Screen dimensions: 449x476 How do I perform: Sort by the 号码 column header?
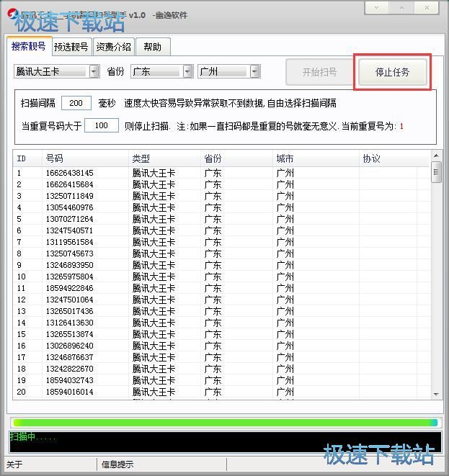[85, 158]
